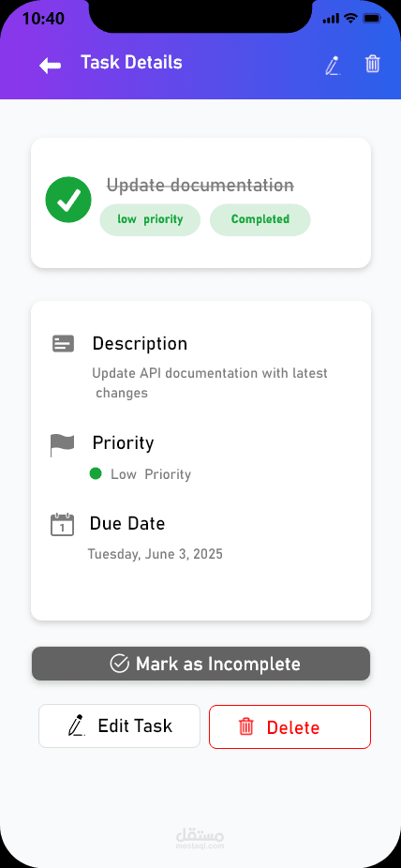The width and height of the screenshot is (401, 868).
Task: Click the gray priority flag icon
Action: [62, 445]
